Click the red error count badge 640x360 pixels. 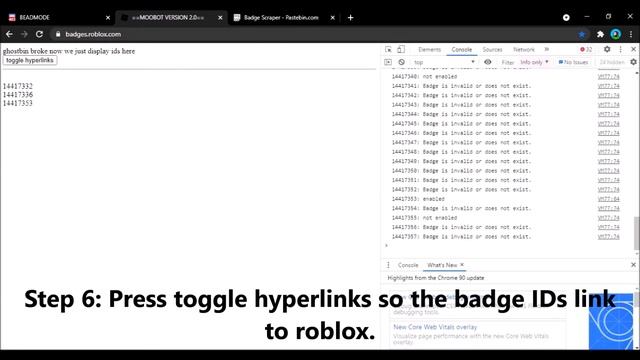tap(586, 49)
